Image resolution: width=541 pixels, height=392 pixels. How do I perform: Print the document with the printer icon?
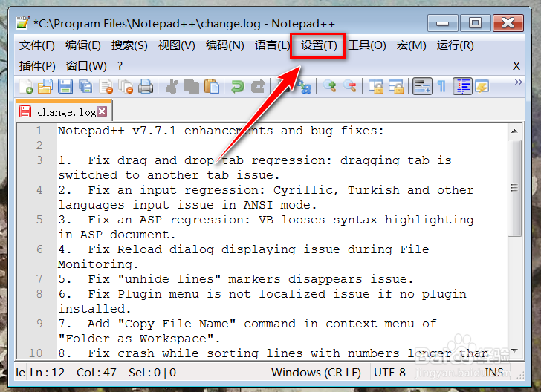(x=146, y=86)
